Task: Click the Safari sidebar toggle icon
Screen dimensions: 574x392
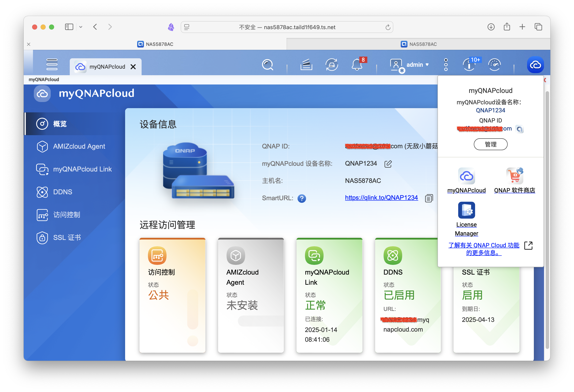Action: point(69,27)
